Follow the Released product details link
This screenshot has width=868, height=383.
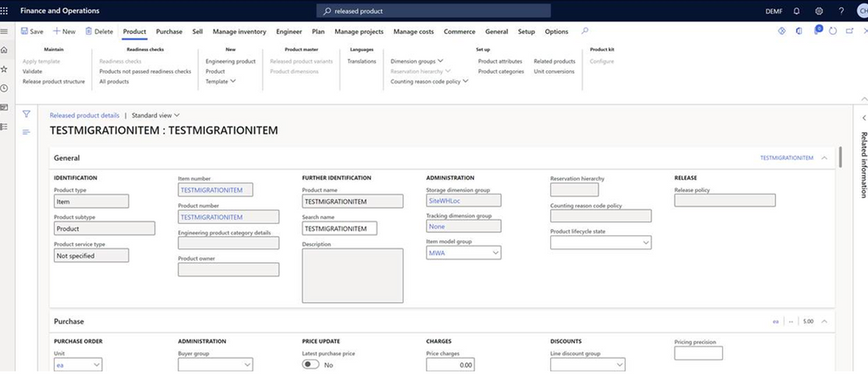(x=84, y=116)
